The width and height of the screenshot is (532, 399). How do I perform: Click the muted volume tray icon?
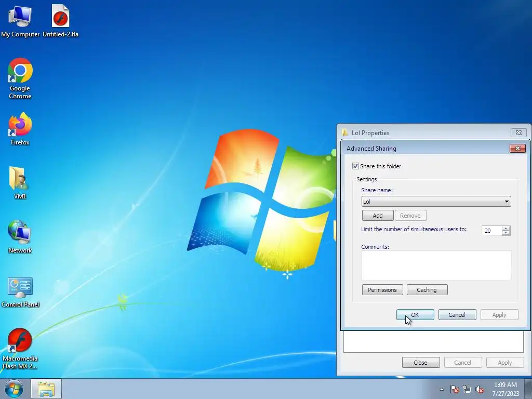(480, 390)
